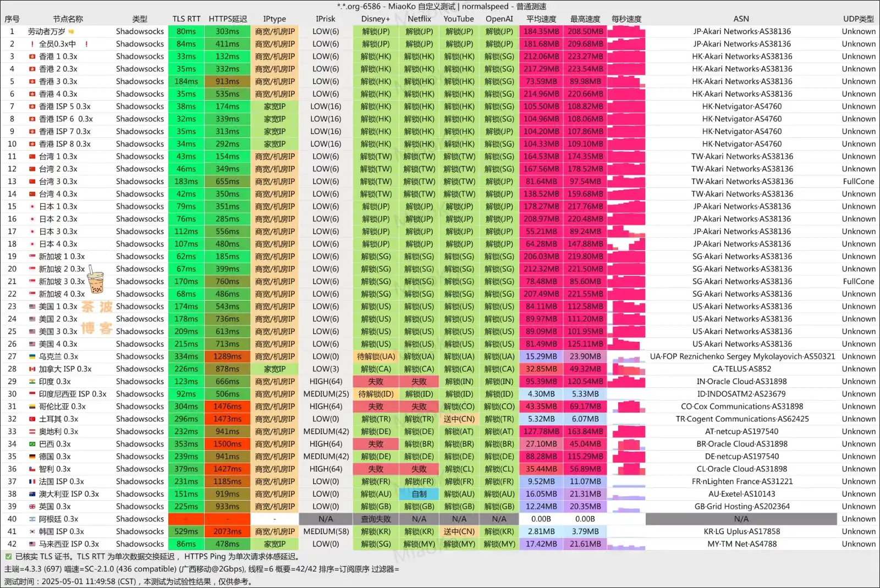The image size is (880, 588).
Task: Click the pointing hand emoji after 劳动者万岁
Action: 71,32
